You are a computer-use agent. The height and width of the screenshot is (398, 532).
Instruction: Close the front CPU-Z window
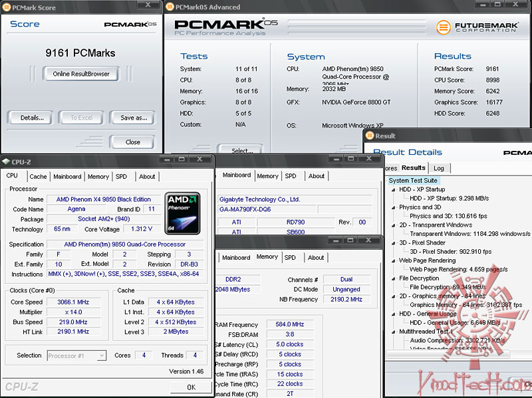(x=200, y=159)
